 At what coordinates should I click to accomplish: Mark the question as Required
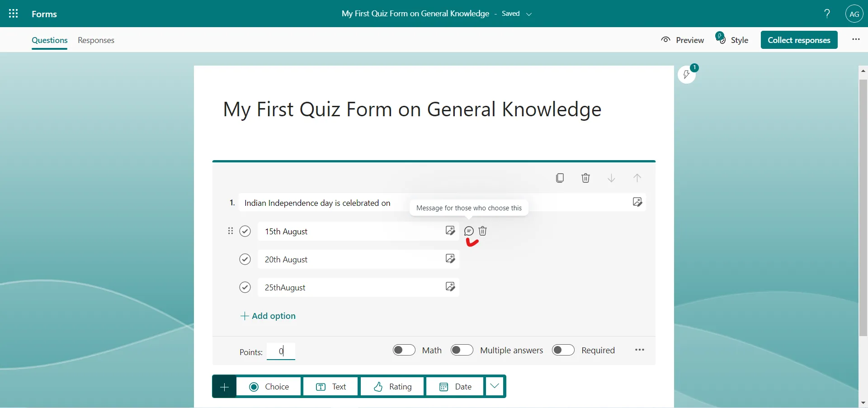563,350
